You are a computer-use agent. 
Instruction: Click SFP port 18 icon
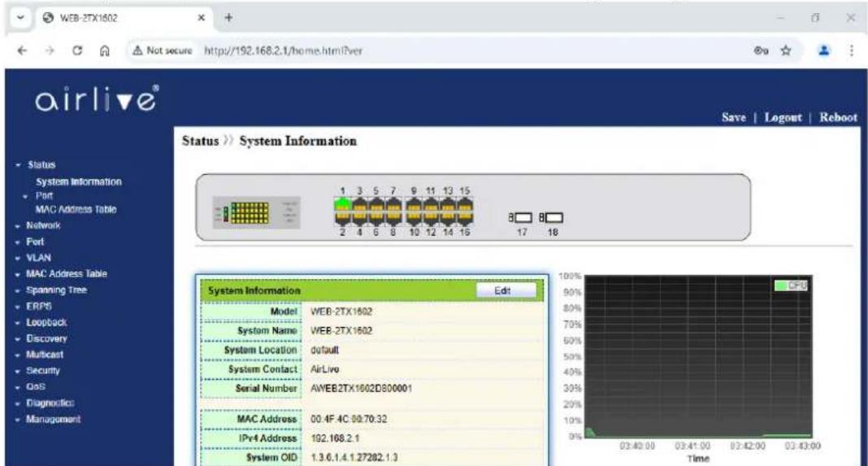coord(551,218)
